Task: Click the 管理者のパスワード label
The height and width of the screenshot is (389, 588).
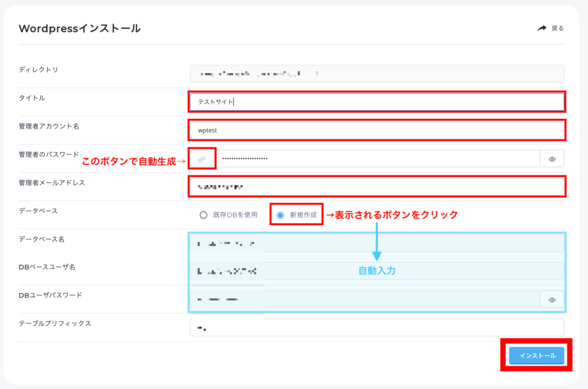Action: (x=49, y=155)
